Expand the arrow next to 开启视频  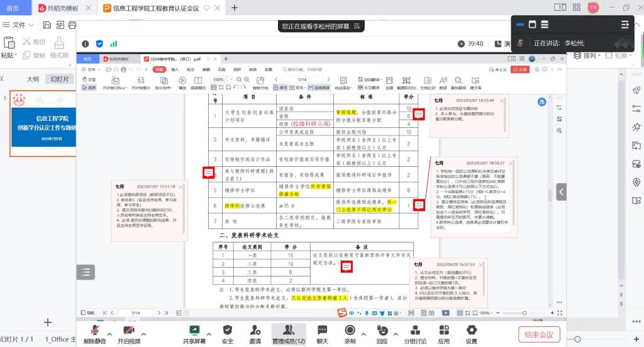coord(144,334)
